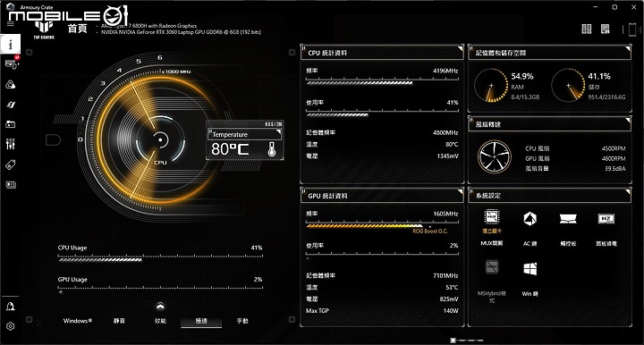Click the dashboard layout view icon

(587, 29)
